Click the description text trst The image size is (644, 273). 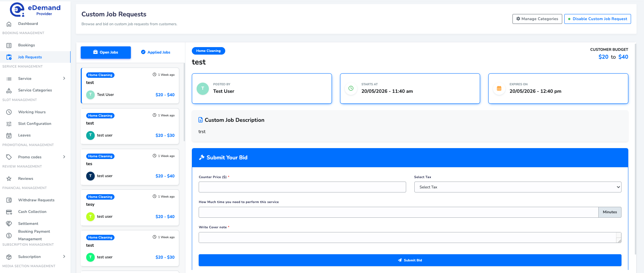tap(202, 132)
